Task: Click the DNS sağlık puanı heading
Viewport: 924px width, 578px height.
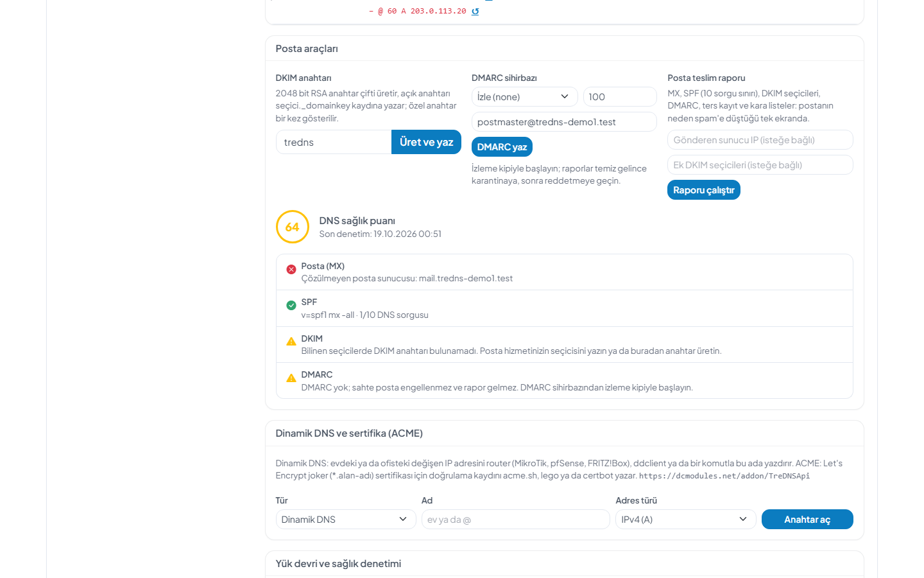Action: (357, 221)
